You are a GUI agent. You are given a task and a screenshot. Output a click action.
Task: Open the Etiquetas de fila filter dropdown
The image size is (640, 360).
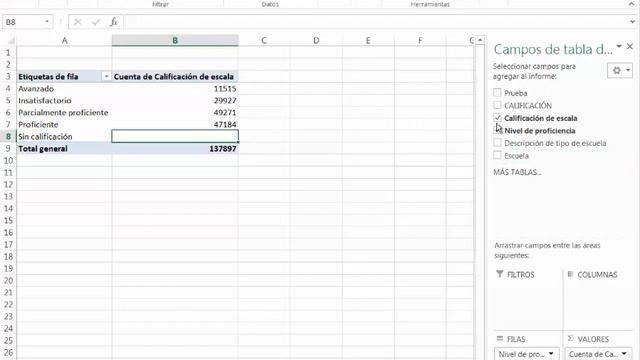[106, 76]
